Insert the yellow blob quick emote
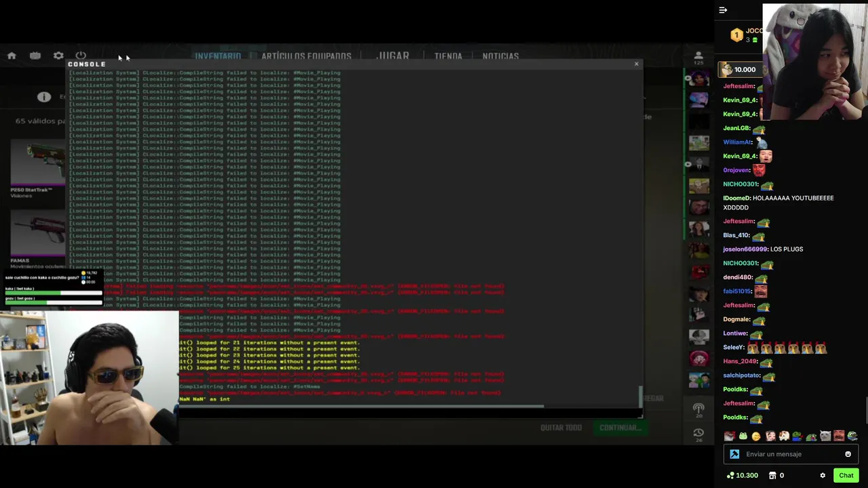Viewport: 868px width, 488px height. tap(756, 436)
